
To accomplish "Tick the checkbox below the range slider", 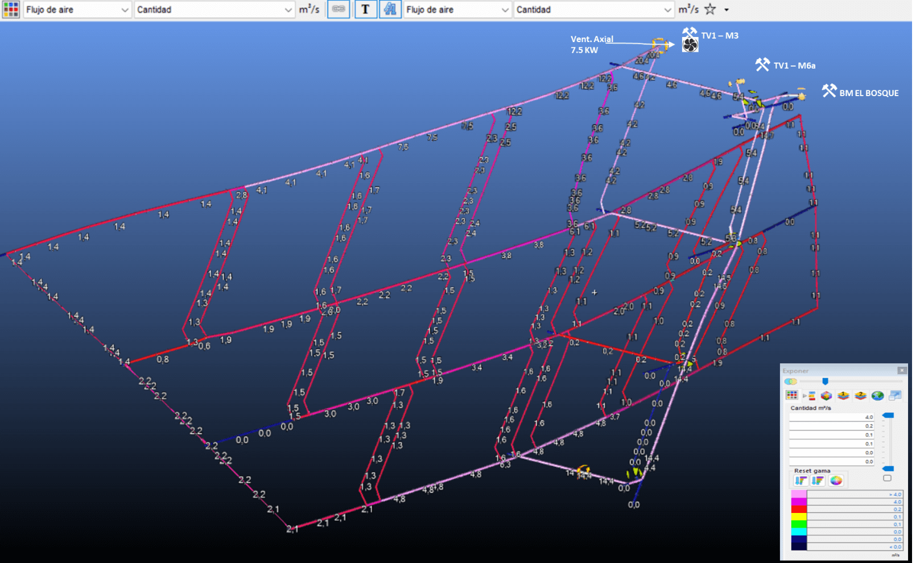I will (887, 478).
